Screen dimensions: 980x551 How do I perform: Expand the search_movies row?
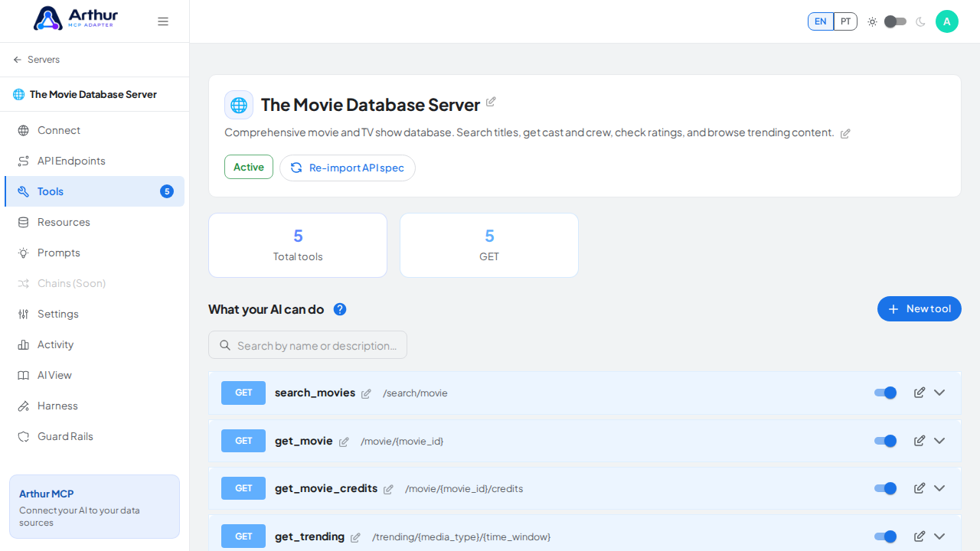point(939,393)
